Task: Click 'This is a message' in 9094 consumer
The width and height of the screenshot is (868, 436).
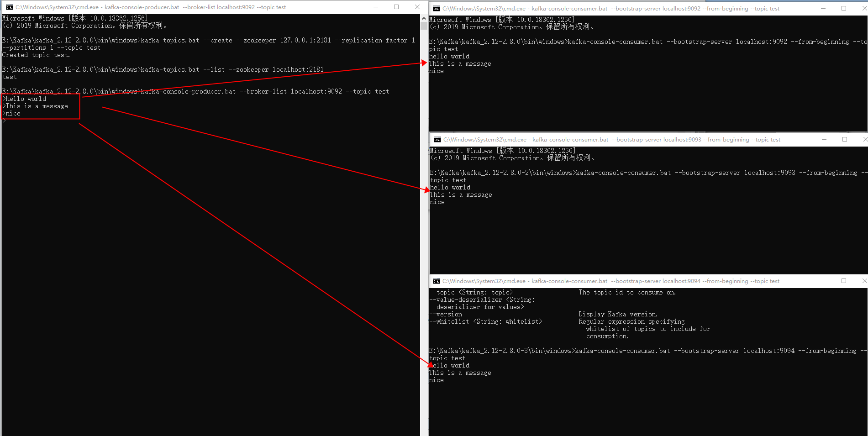Action: coord(460,373)
